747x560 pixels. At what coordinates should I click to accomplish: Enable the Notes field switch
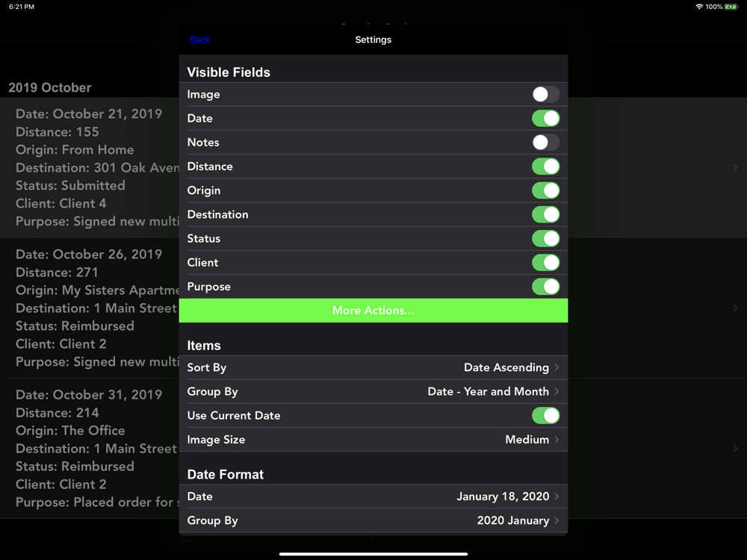pos(545,143)
